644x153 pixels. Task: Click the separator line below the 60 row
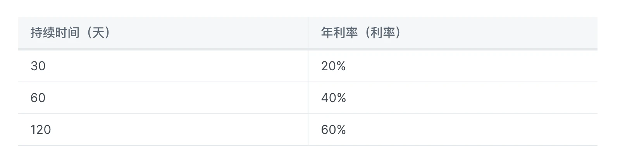click(308, 114)
